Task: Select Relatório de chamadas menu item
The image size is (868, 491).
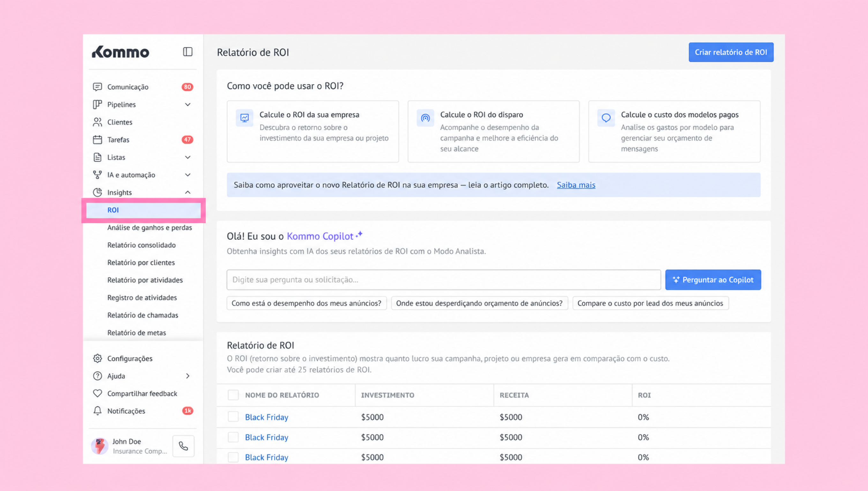Action: [x=143, y=315]
